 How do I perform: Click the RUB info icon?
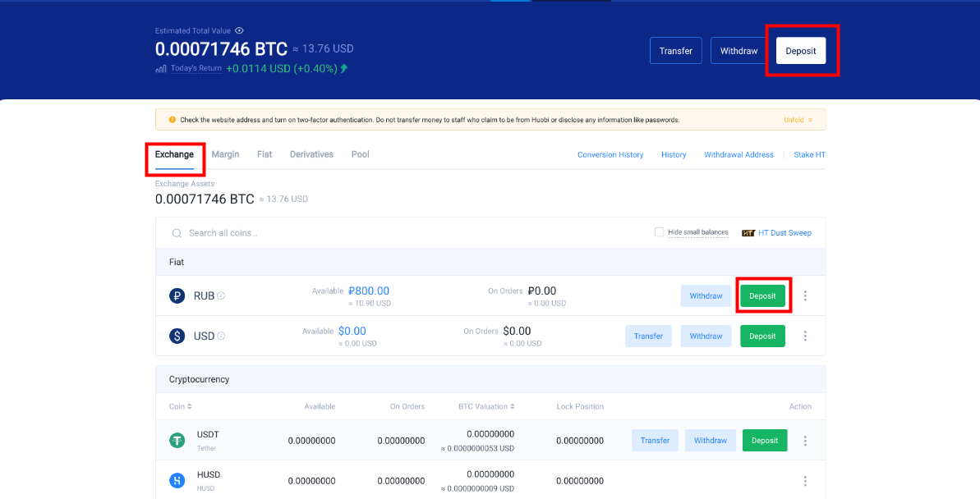pos(221,295)
